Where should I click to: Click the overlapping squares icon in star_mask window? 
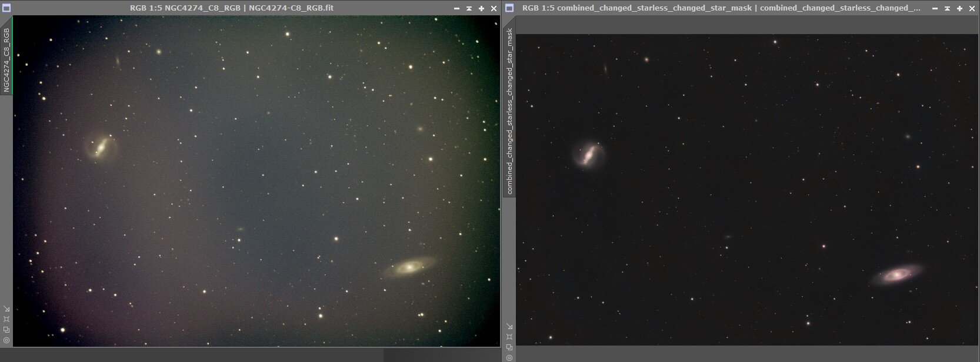tap(509, 347)
